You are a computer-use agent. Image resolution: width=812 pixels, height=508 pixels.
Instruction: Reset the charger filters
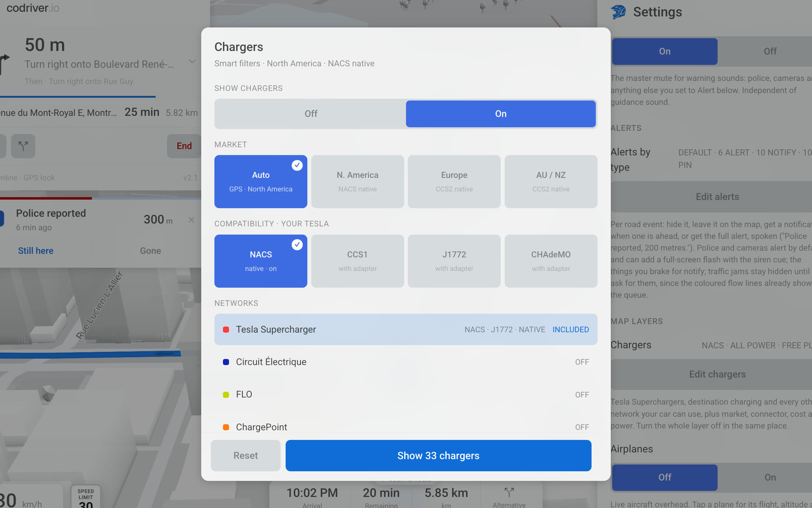click(245, 456)
